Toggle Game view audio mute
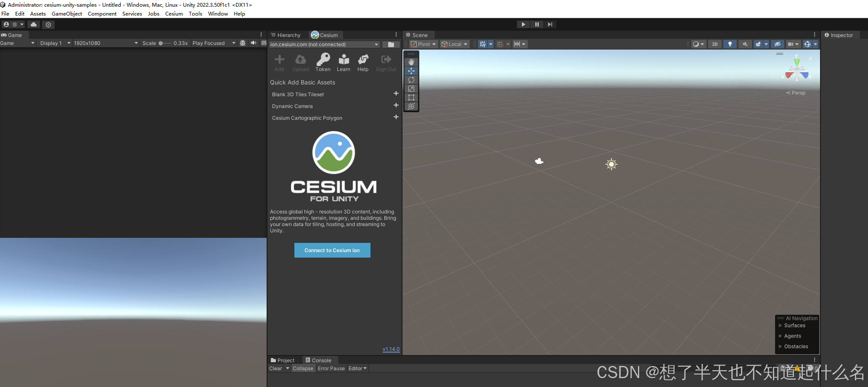Screen dimensions: 868x387 click(x=254, y=43)
